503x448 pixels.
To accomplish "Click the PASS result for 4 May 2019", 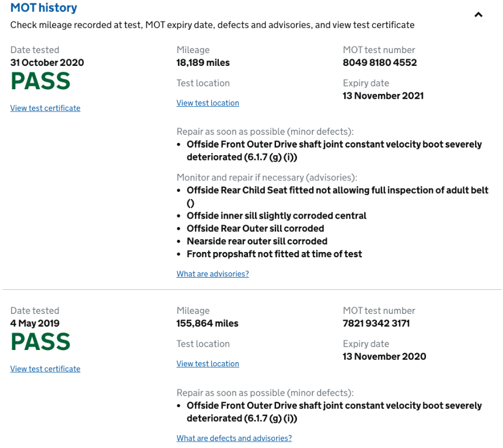I will coord(40,342).
